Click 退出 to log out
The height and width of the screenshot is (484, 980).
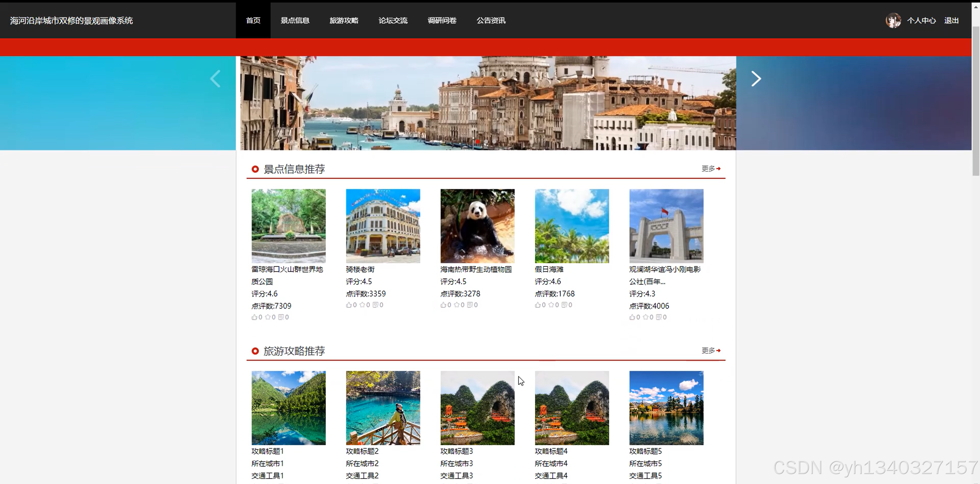click(x=951, y=20)
